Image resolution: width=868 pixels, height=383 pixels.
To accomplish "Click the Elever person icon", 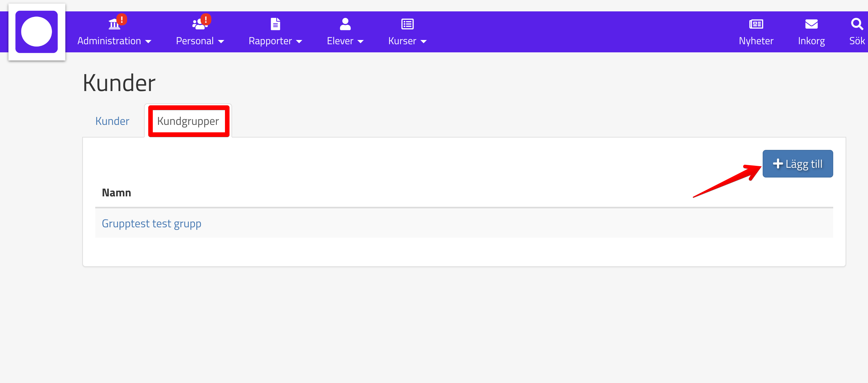I will coord(345,24).
